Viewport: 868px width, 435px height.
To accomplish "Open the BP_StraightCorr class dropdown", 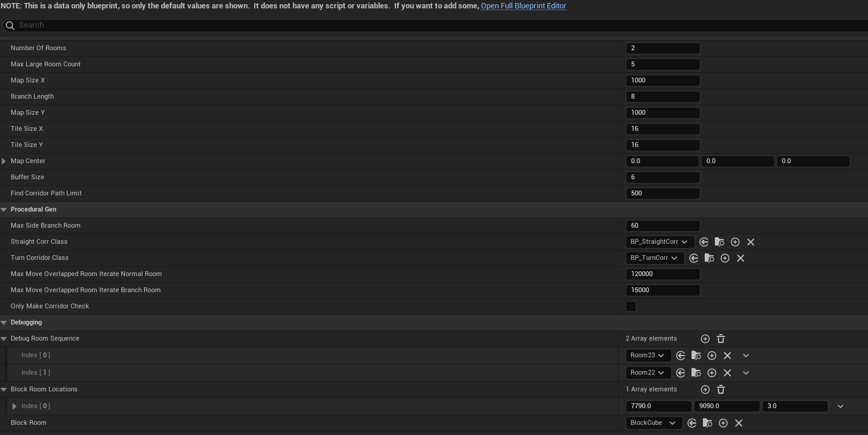I will [660, 242].
